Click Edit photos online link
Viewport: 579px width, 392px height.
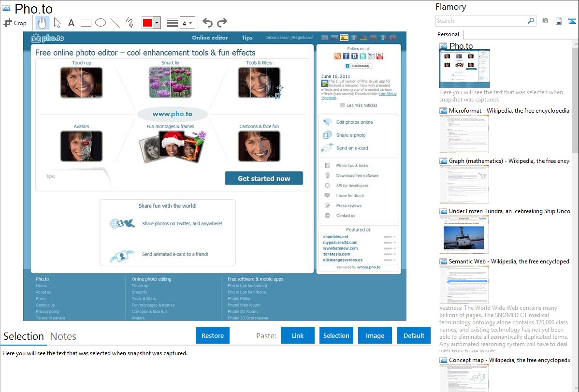[354, 122]
